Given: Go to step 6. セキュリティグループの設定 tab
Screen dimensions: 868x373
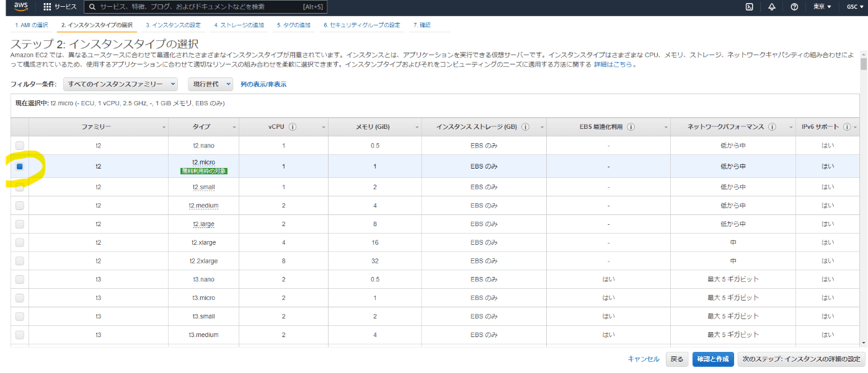Looking at the screenshot, I should pyautogui.click(x=361, y=25).
